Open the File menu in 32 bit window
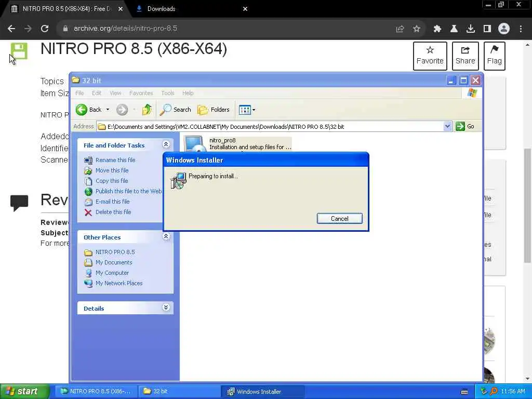 79,93
